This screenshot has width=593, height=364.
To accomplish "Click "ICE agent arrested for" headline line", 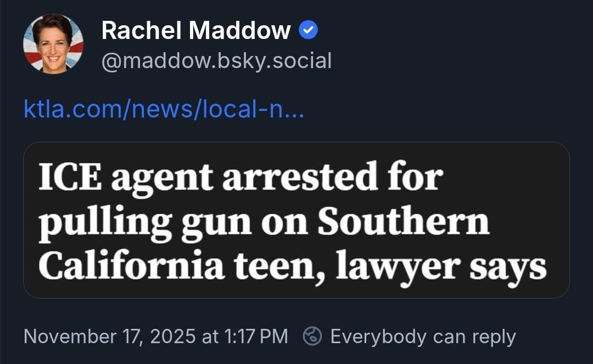I will [x=240, y=177].
